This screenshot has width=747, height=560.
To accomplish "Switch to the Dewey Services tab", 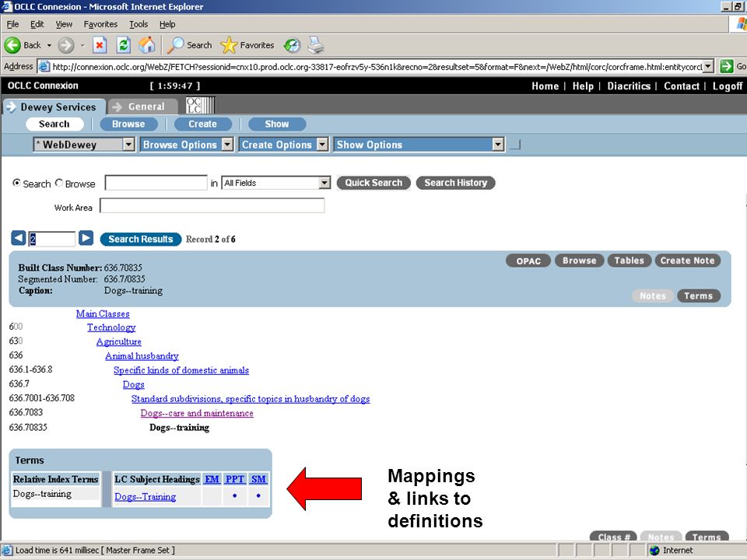I will tap(54, 107).
